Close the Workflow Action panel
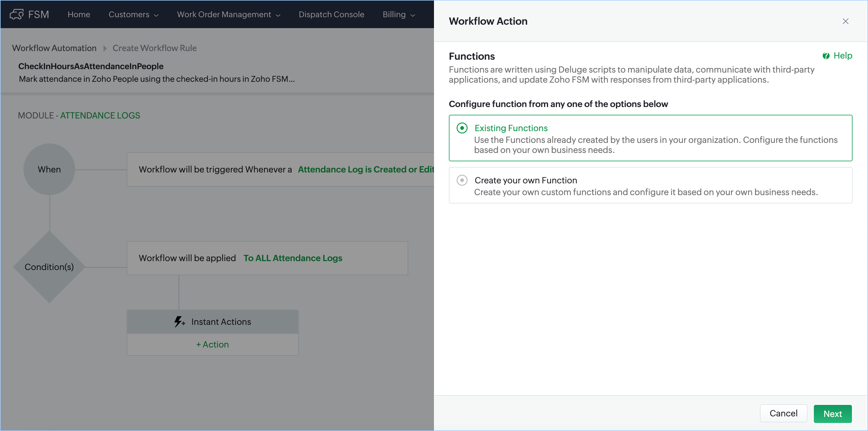Image resolution: width=868 pixels, height=431 pixels. tap(845, 21)
